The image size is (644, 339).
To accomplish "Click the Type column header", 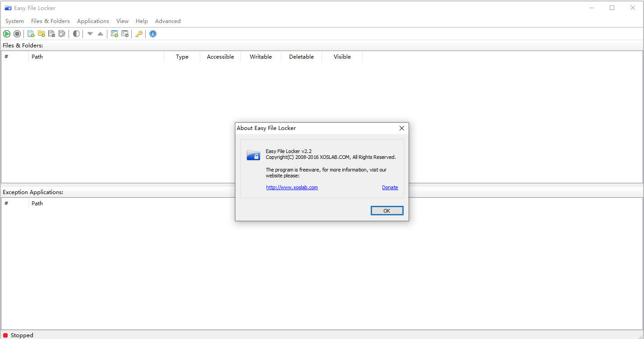I will pos(182,57).
